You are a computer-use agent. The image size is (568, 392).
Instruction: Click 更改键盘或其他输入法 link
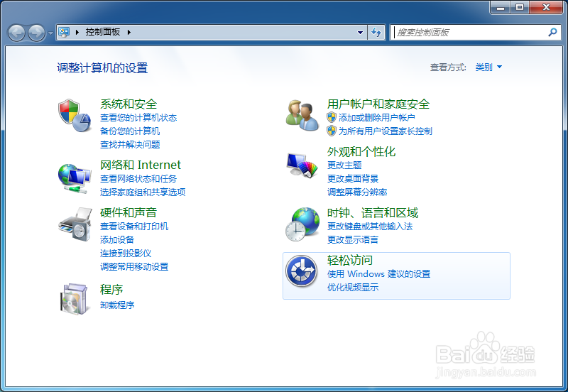pos(370,226)
